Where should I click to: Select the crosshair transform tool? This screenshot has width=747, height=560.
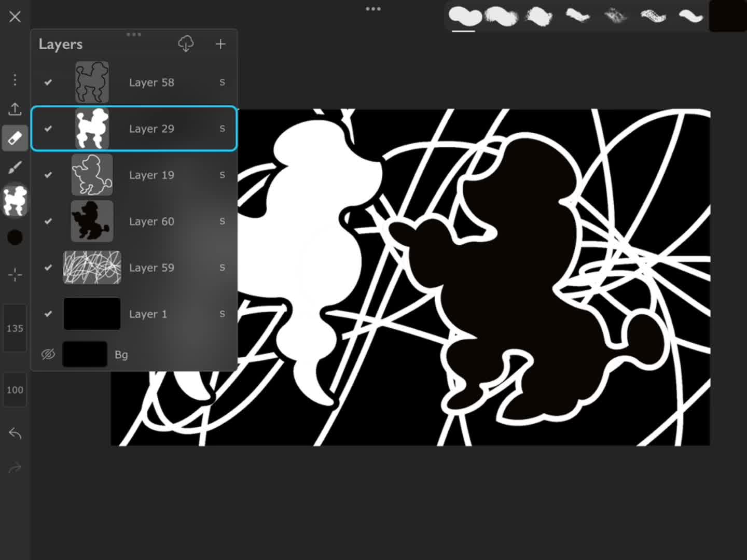click(15, 274)
